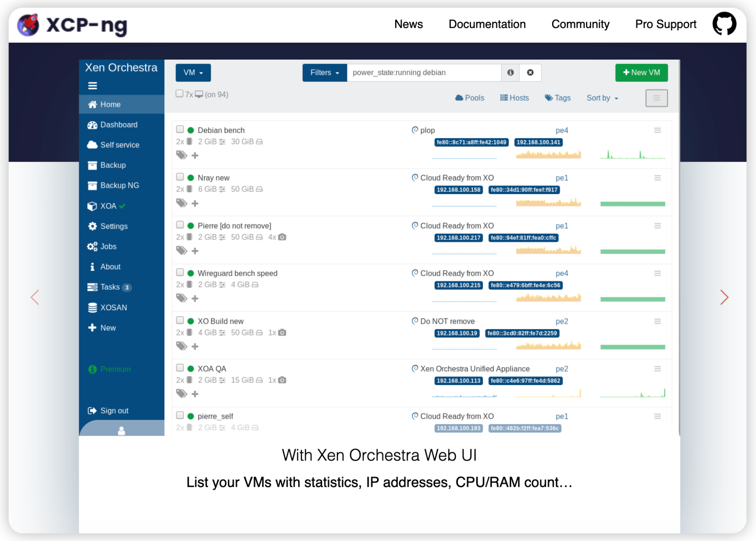Go to Home in sidebar
Screen dimensions: 756x541
click(122, 104)
